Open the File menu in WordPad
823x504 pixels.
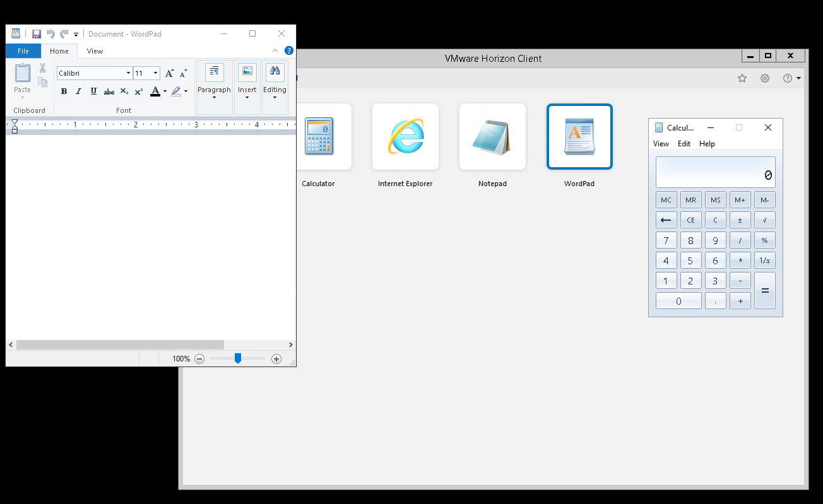click(23, 51)
